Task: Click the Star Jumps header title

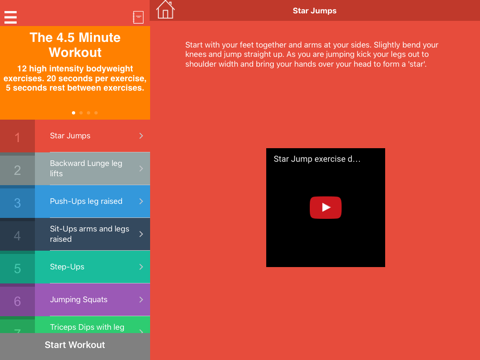Action: [x=314, y=11]
